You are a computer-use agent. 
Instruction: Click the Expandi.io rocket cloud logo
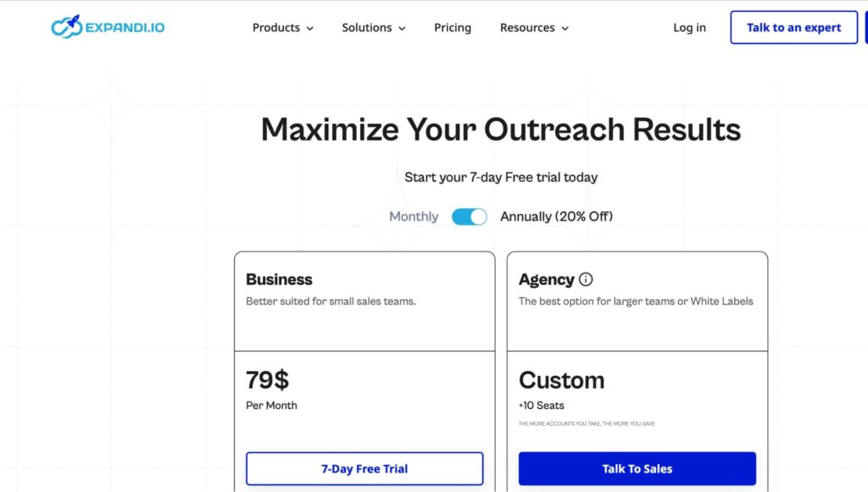66,27
